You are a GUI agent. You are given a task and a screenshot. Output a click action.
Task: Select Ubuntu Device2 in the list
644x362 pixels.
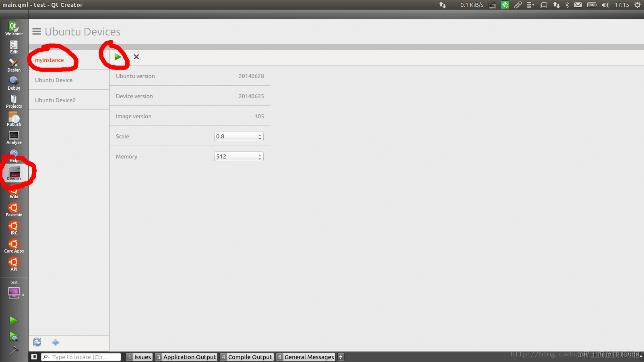(69, 100)
